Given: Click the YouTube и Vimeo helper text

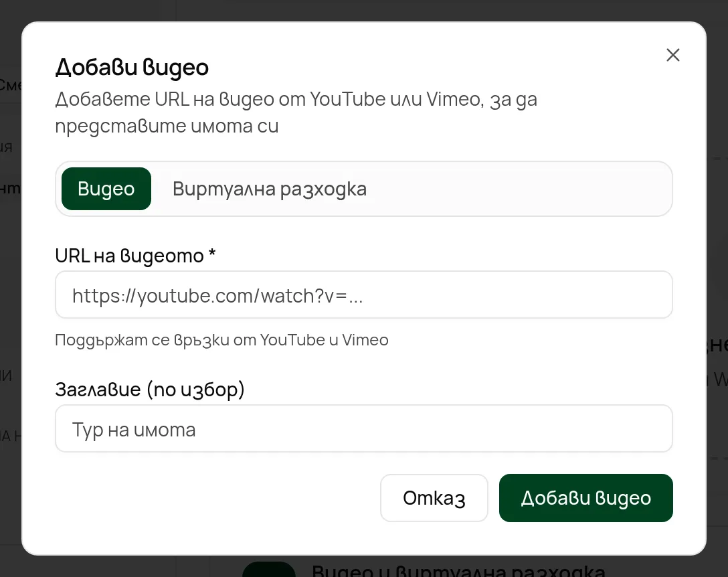Looking at the screenshot, I should [222, 340].
